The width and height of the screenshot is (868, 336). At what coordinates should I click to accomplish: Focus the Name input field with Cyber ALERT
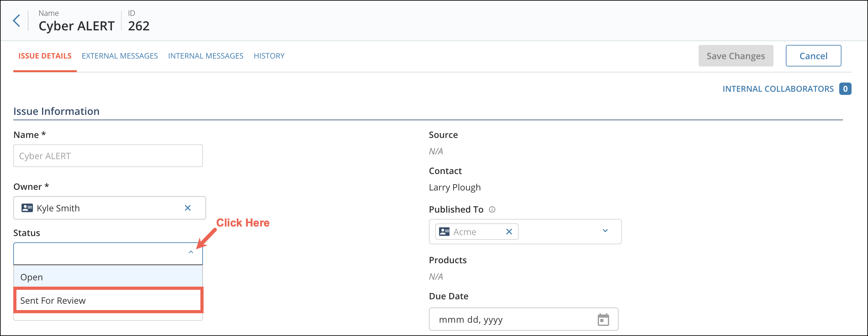pos(108,156)
